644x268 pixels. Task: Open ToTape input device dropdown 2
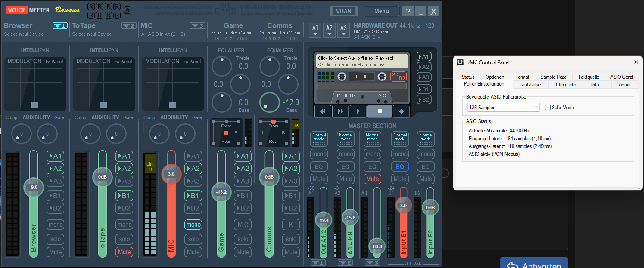pyautogui.click(x=129, y=26)
